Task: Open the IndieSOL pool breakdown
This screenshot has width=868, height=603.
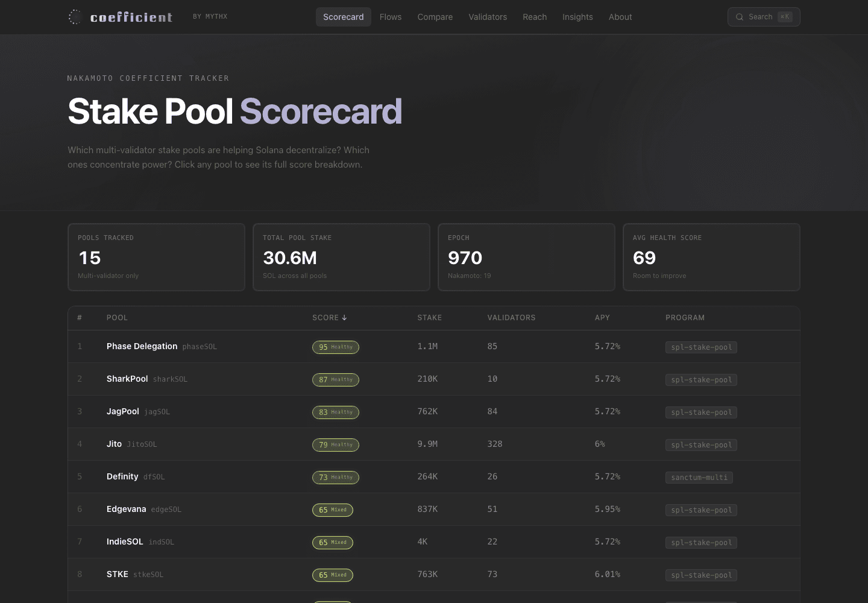Action: coord(434,542)
